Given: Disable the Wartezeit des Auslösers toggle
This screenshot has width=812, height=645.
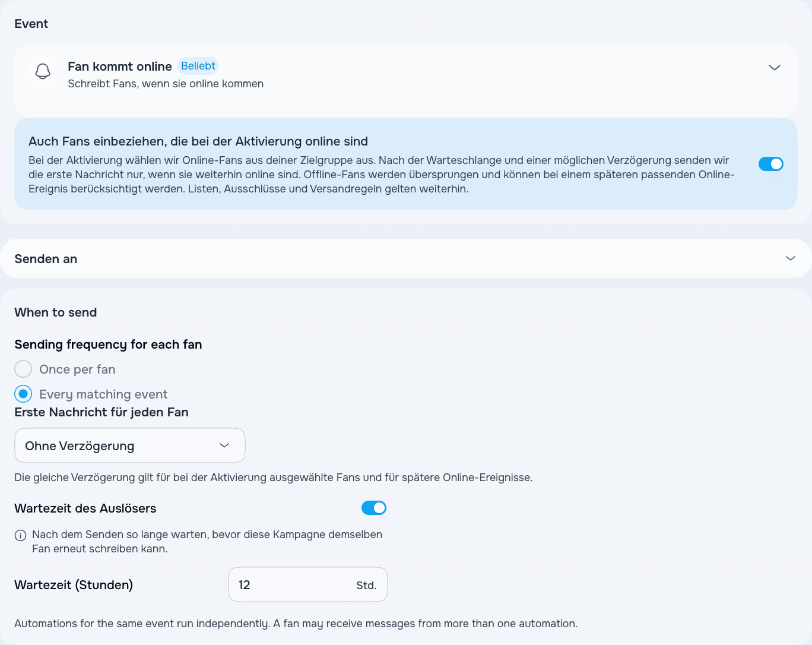Looking at the screenshot, I should pyautogui.click(x=374, y=508).
